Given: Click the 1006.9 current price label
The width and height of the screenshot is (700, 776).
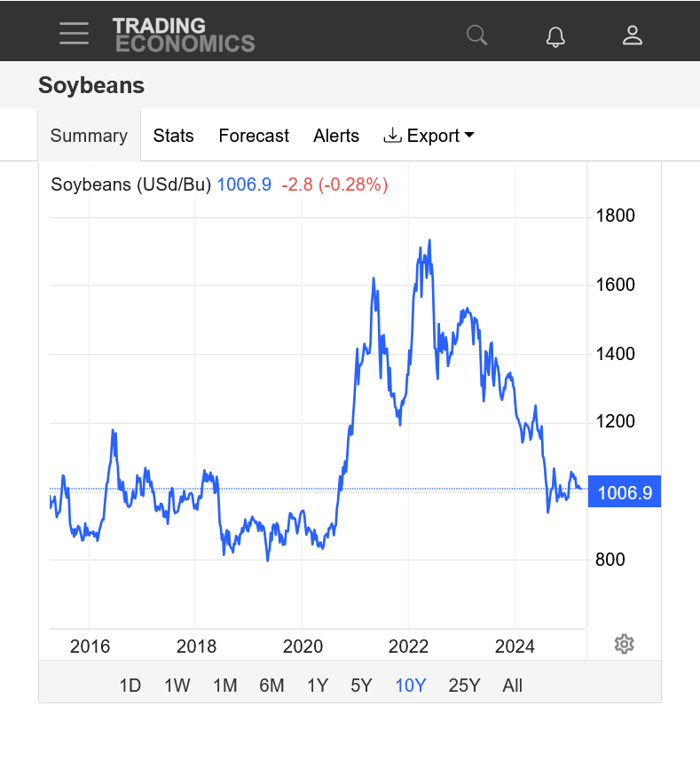Looking at the screenshot, I should pyautogui.click(x=625, y=493).
